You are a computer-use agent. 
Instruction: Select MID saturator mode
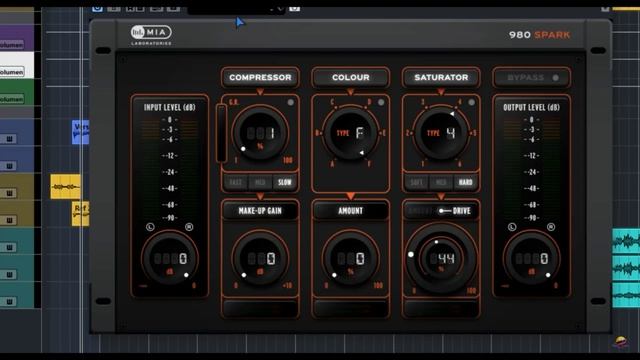tap(441, 182)
